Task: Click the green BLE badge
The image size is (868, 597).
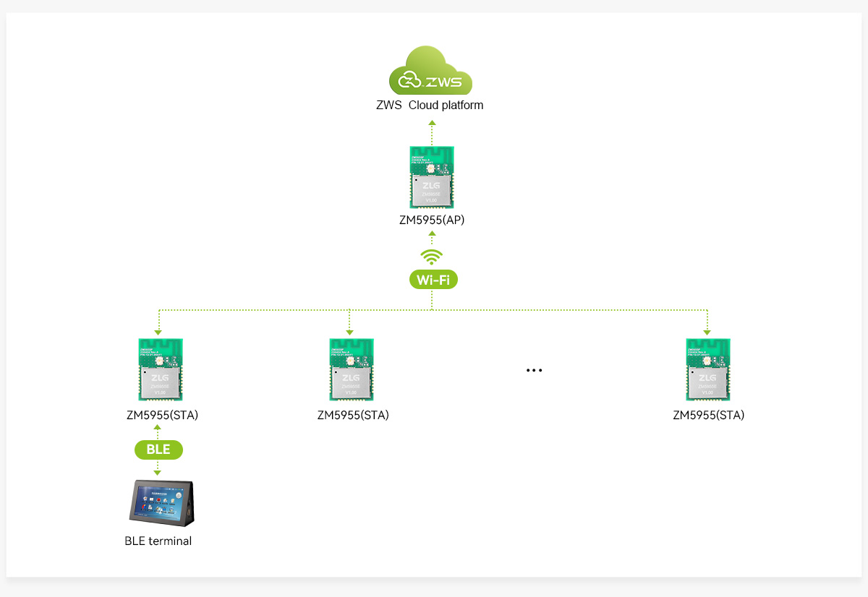Action: 158,450
